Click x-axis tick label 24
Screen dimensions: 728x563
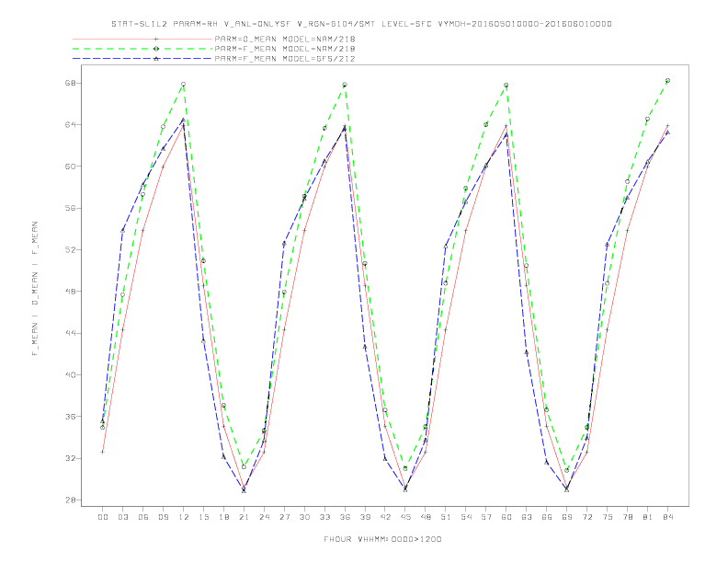(264, 517)
